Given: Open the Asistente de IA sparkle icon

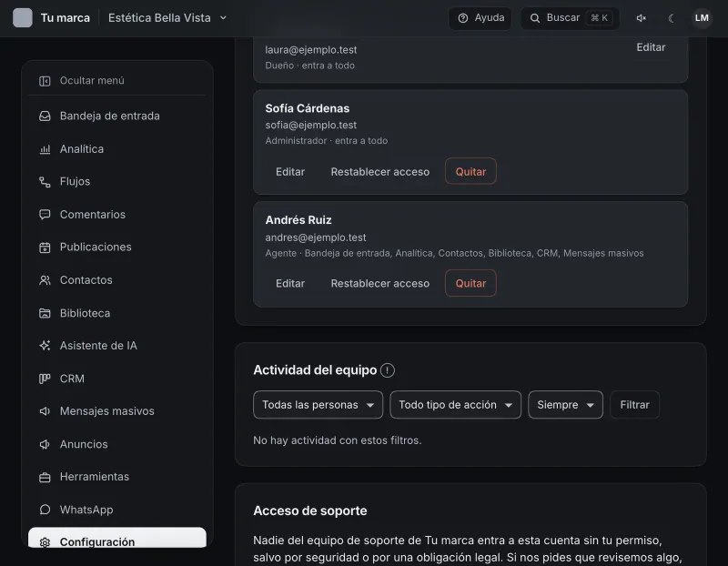Looking at the screenshot, I should tap(45, 346).
